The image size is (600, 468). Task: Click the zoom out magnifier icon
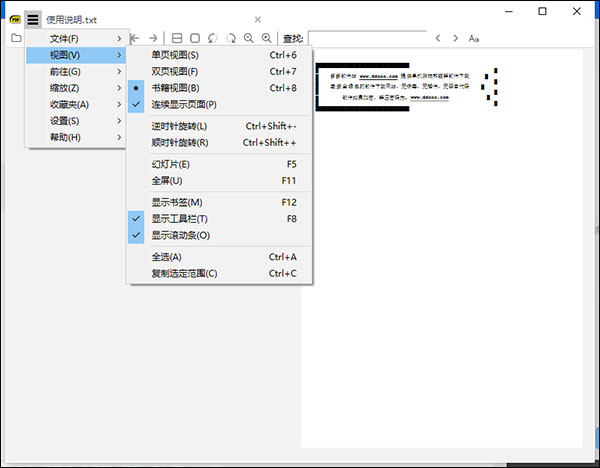(249, 38)
